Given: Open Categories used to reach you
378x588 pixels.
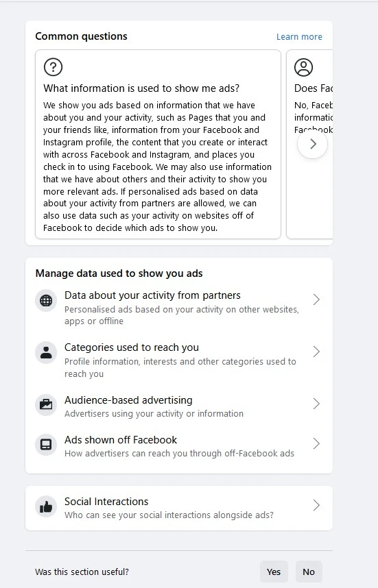Looking at the screenshot, I should (x=178, y=360).
